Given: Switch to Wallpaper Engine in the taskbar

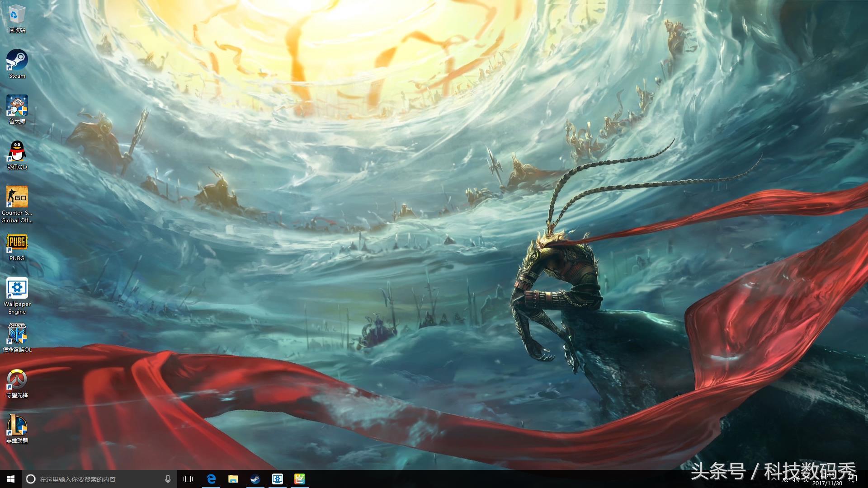Looking at the screenshot, I should (278, 479).
